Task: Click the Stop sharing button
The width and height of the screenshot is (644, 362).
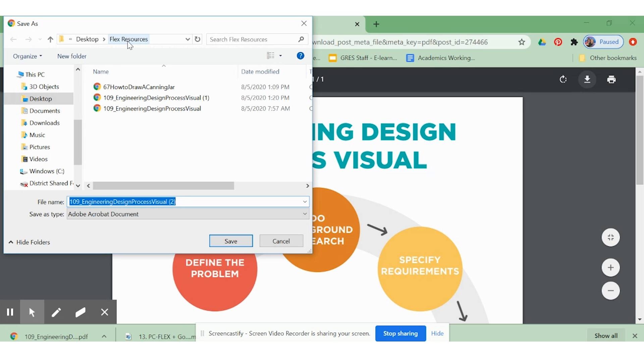Action: (400, 333)
